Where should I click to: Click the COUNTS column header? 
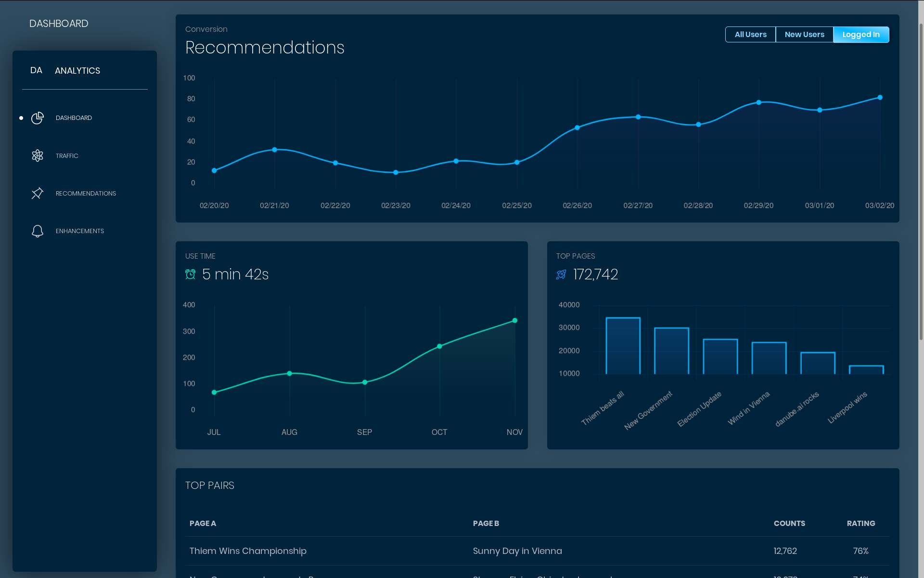pos(789,523)
